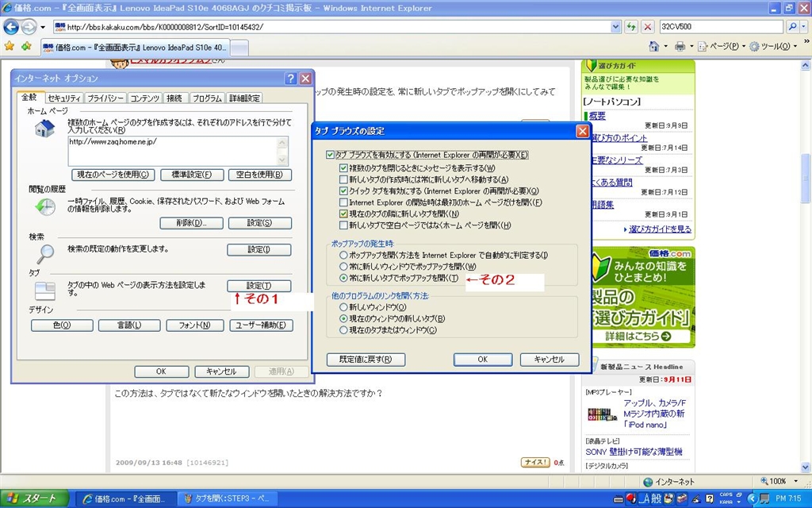Image resolution: width=812 pixels, height=508 pixels.
Task: Select let Internet Explorer decide pop-ups radio
Action: point(343,255)
